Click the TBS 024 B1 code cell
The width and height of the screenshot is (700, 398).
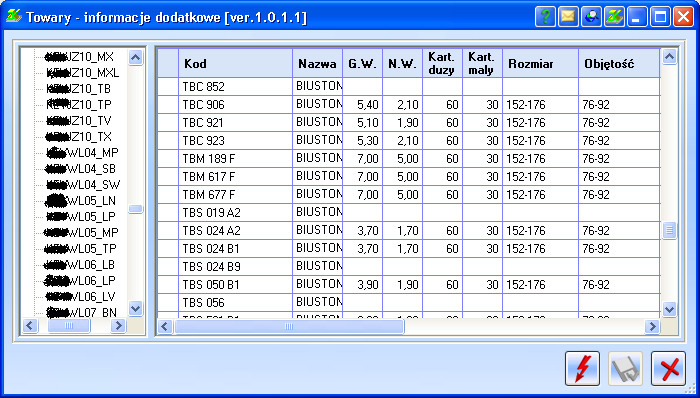[x=235, y=249]
